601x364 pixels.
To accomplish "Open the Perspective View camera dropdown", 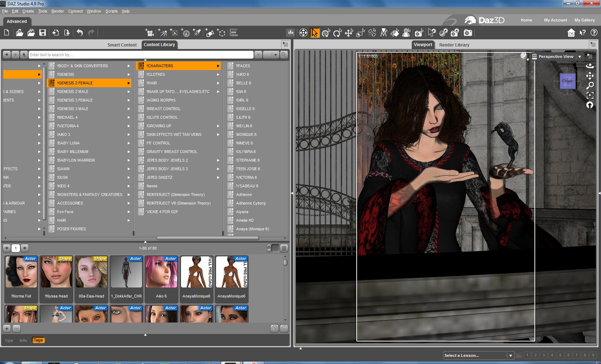I will tap(580, 56).
